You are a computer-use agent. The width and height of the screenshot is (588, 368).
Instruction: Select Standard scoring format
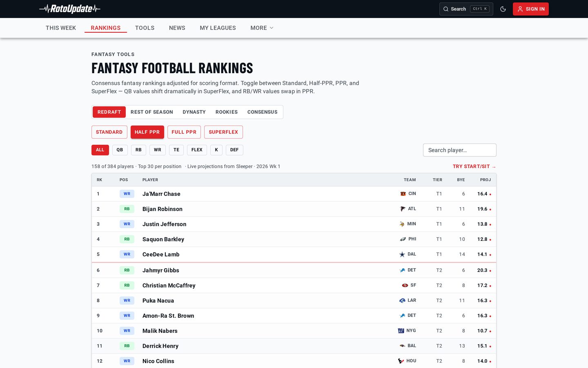(109, 132)
